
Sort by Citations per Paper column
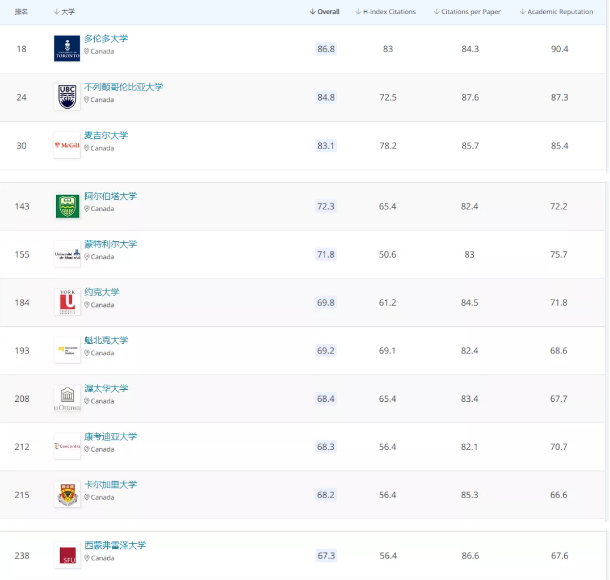[x=467, y=12]
